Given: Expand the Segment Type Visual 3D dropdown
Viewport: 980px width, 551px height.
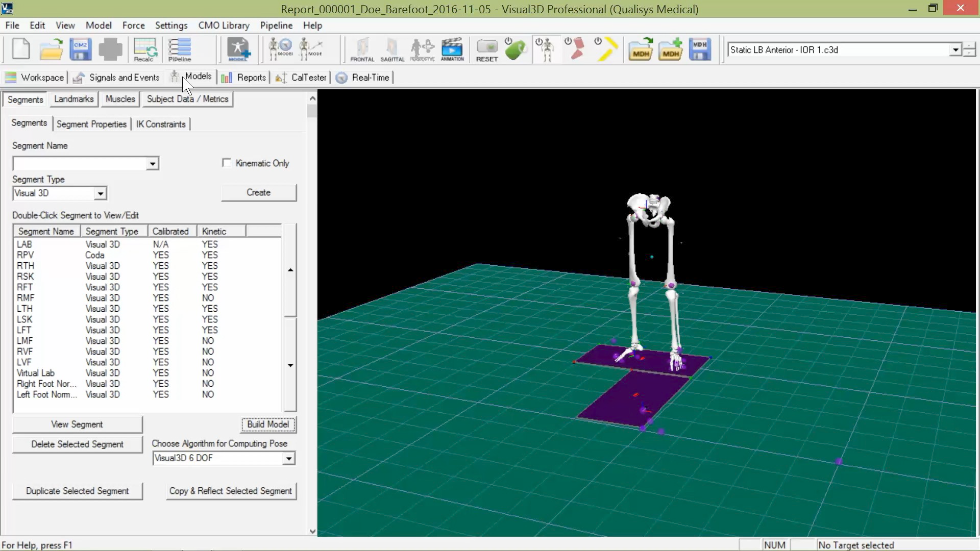Looking at the screenshot, I should [x=101, y=193].
